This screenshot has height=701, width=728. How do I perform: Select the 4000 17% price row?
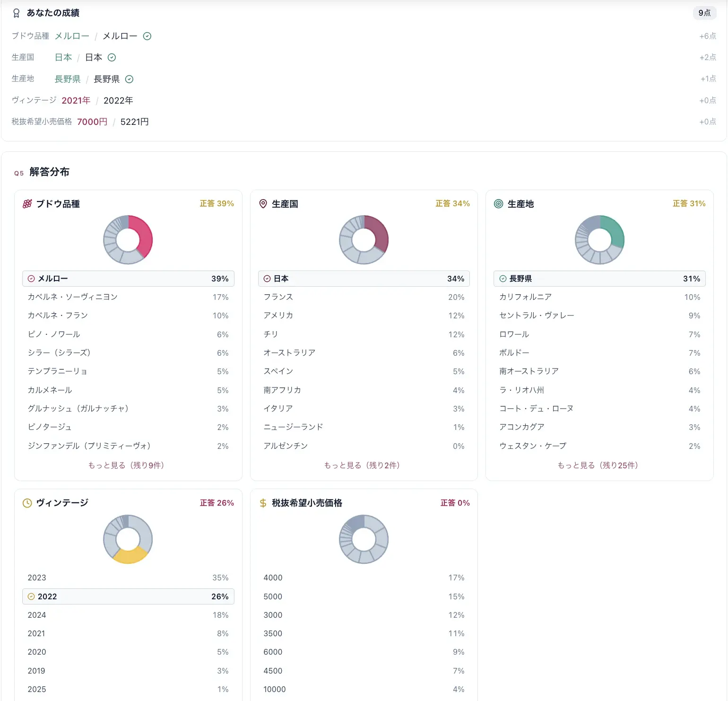pyautogui.click(x=364, y=578)
